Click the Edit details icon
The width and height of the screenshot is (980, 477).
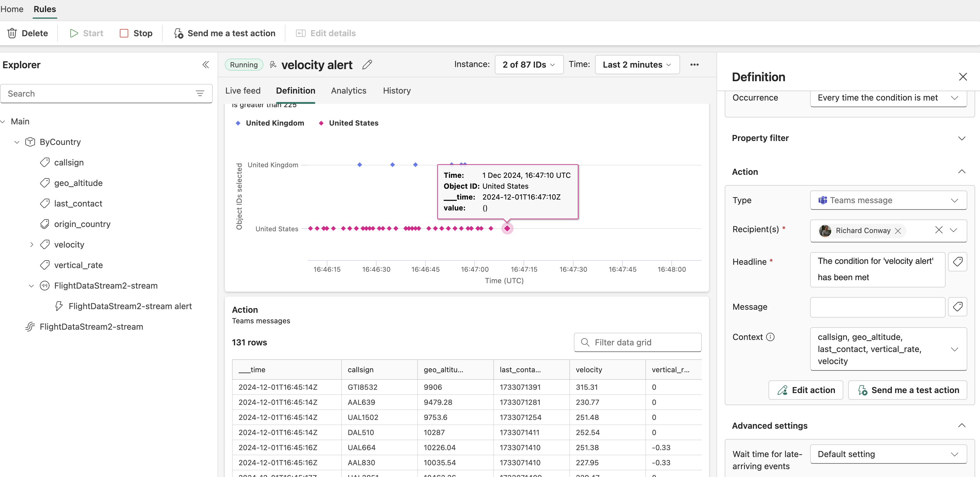pos(301,33)
